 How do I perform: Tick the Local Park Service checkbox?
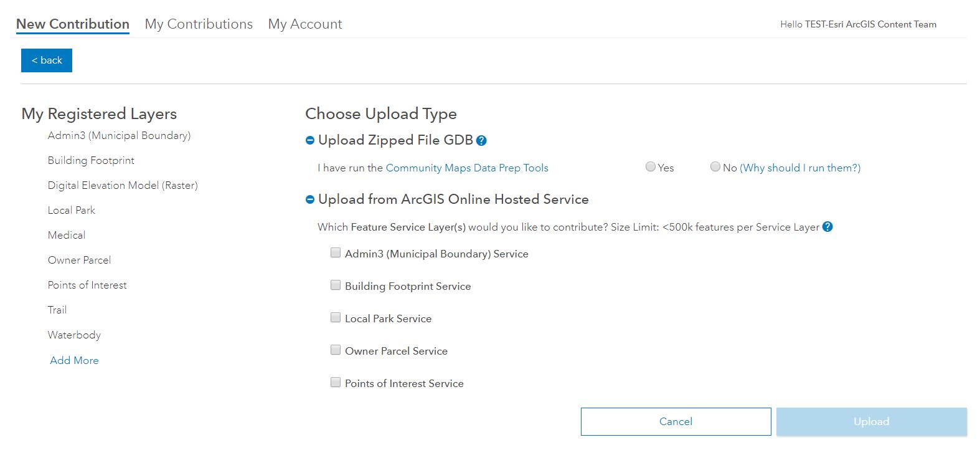(336, 318)
